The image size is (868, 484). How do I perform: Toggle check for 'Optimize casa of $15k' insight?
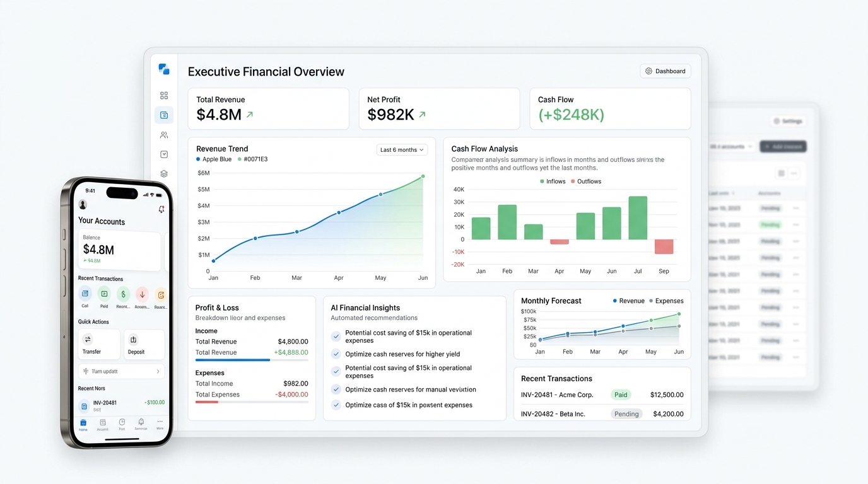click(x=336, y=405)
